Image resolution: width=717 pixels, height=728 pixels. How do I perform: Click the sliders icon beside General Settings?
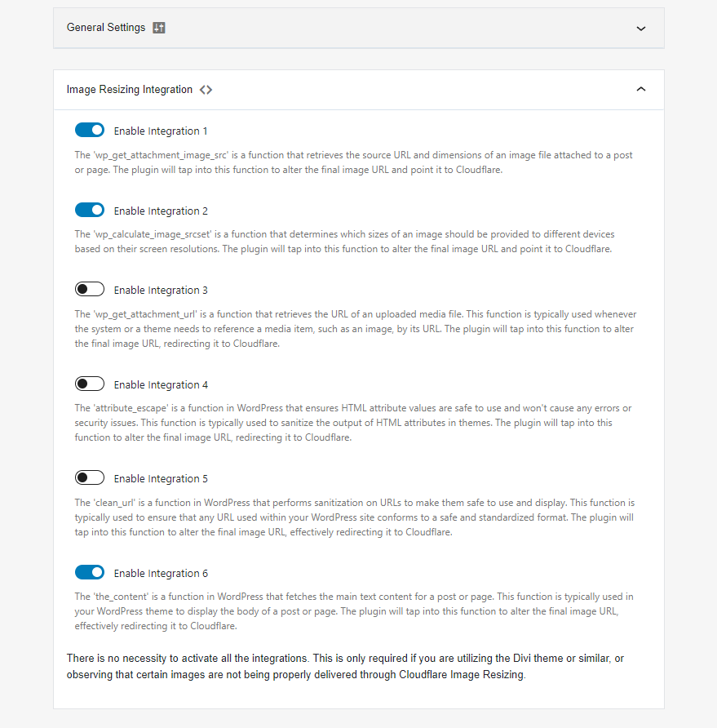(x=159, y=28)
